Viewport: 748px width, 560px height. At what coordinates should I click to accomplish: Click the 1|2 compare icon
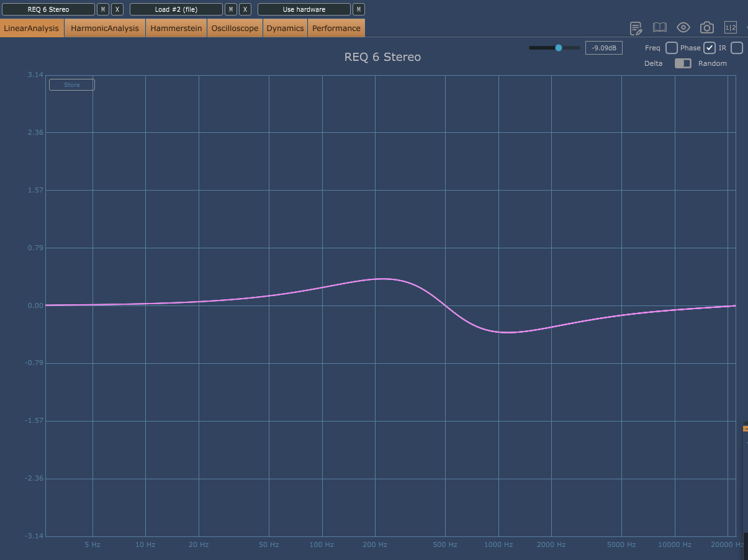(731, 27)
